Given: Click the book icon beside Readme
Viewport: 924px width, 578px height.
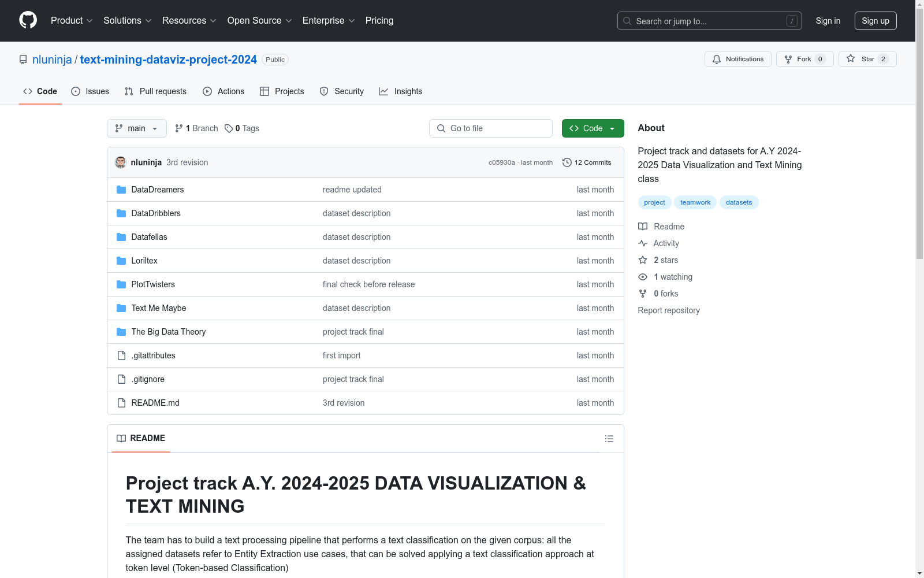Looking at the screenshot, I should [643, 227].
